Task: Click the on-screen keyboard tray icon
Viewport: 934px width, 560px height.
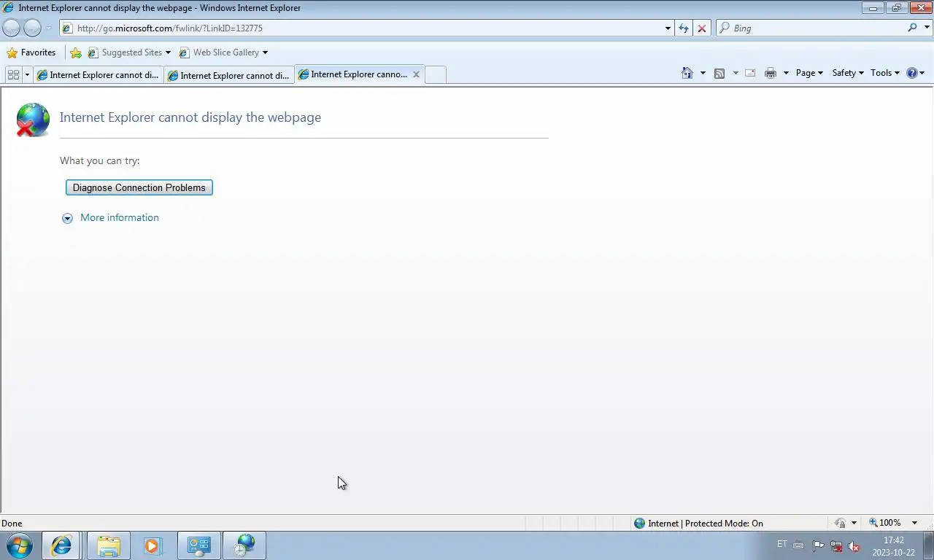Action: [x=799, y=545]
